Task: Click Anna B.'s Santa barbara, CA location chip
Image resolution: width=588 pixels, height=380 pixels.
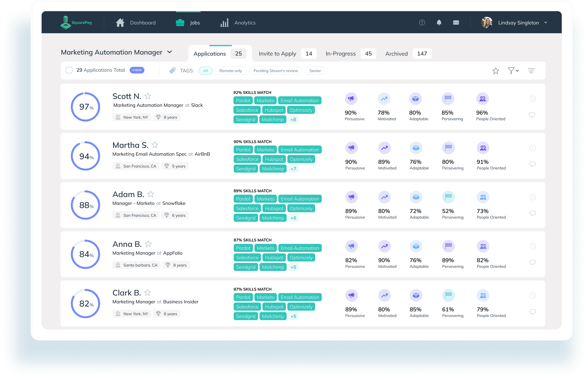Action: [x=136, y=265]
